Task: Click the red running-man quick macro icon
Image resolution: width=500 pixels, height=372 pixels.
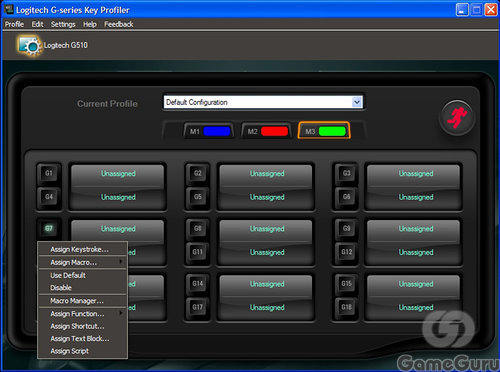Action: click(457, 118)
